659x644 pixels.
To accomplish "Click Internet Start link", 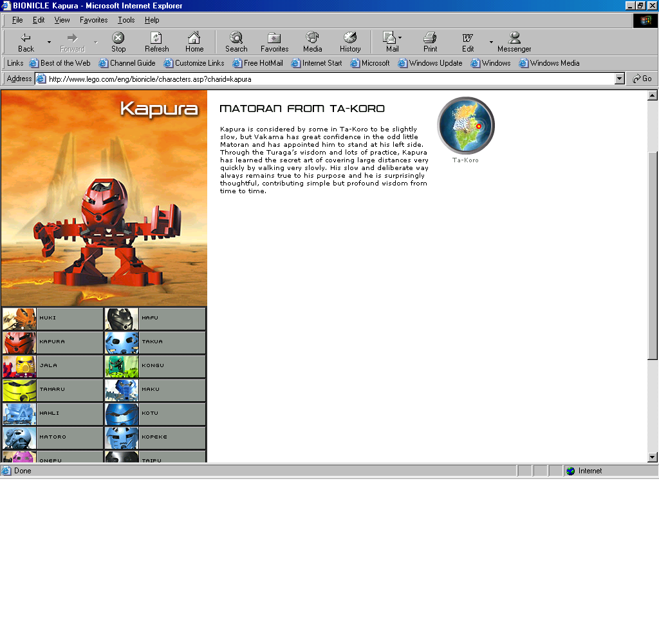I will pyautogui.click(x=317, y=63).
